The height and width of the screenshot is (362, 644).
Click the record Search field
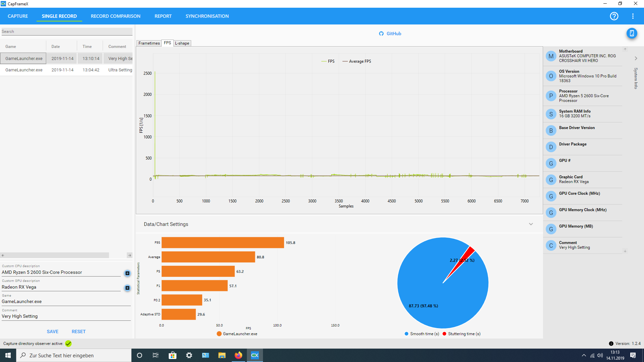[x=66, y=32]
